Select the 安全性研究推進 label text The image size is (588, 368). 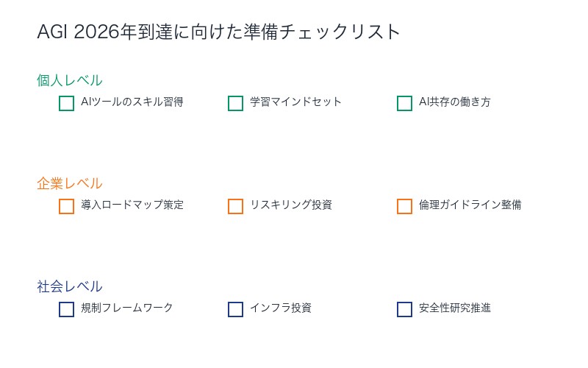tap(454, 308)
